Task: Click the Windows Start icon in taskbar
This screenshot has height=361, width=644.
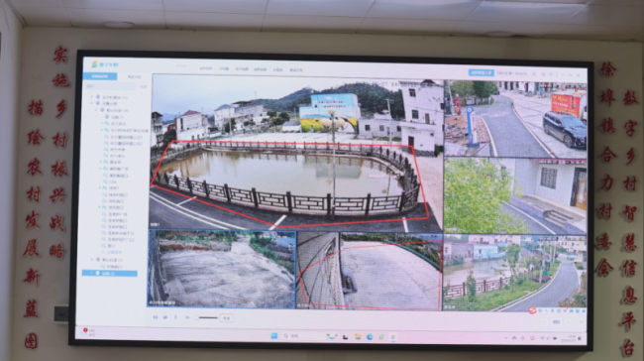Action: click(x=273, y=336)
